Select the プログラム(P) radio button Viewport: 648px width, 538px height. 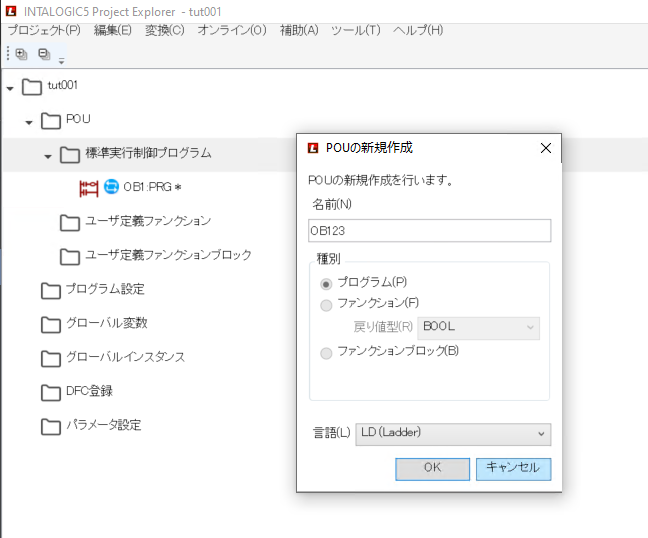point(326,284)
